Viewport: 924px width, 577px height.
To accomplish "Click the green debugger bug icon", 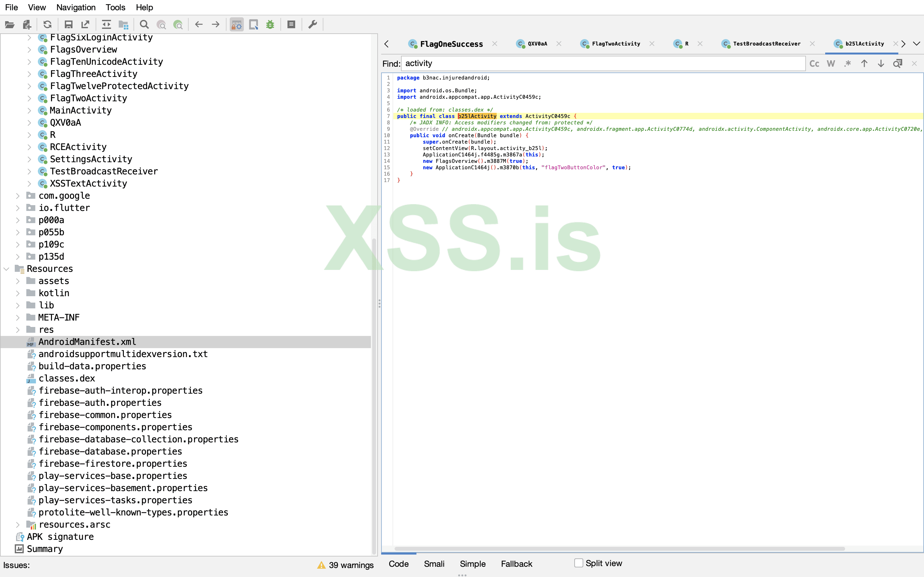I will coord(270,25).
